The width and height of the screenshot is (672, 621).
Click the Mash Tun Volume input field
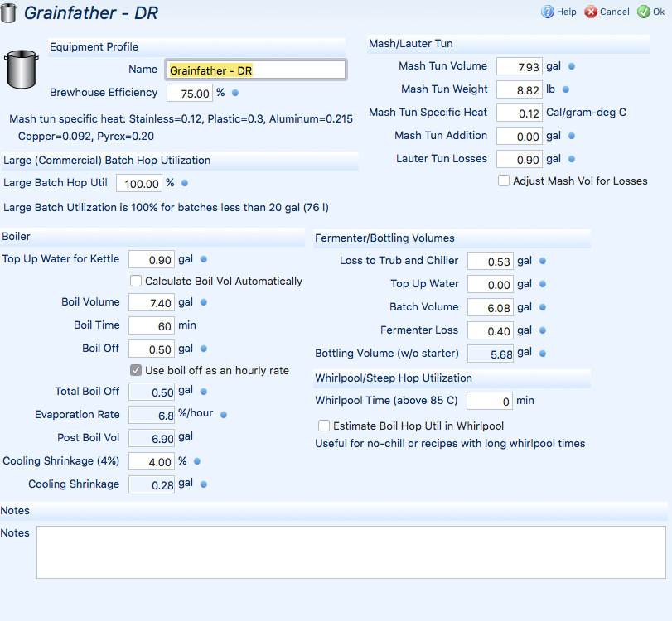click(x=520, y=66)
